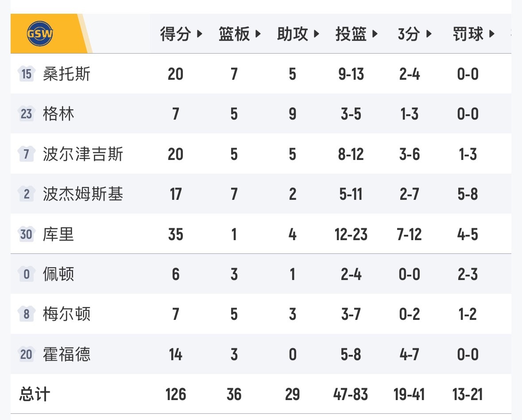522x420 pixels.
Task: Click jersey icon number 0 beside 佩顿
Action: [x=27, y=274]
